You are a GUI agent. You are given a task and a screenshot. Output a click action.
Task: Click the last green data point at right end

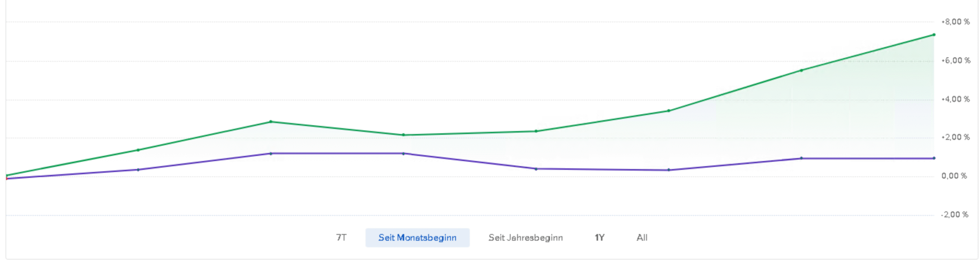coord(934,35)
